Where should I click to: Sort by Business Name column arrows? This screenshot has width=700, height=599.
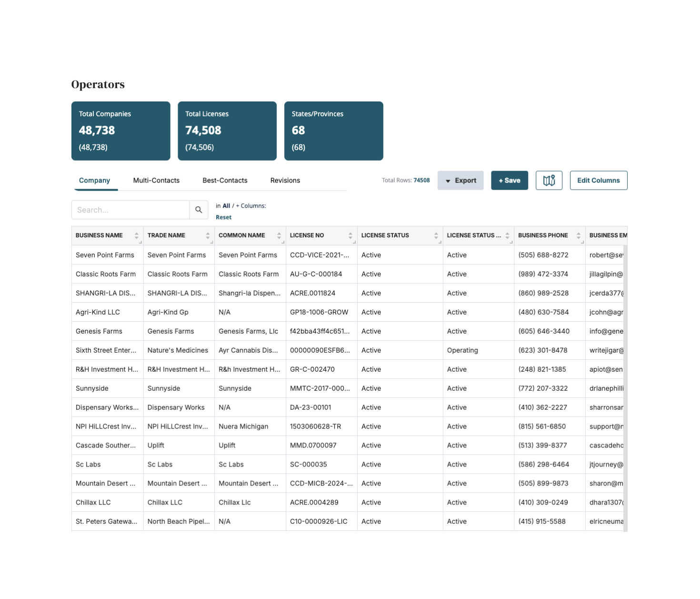click(x=136, y=235)
